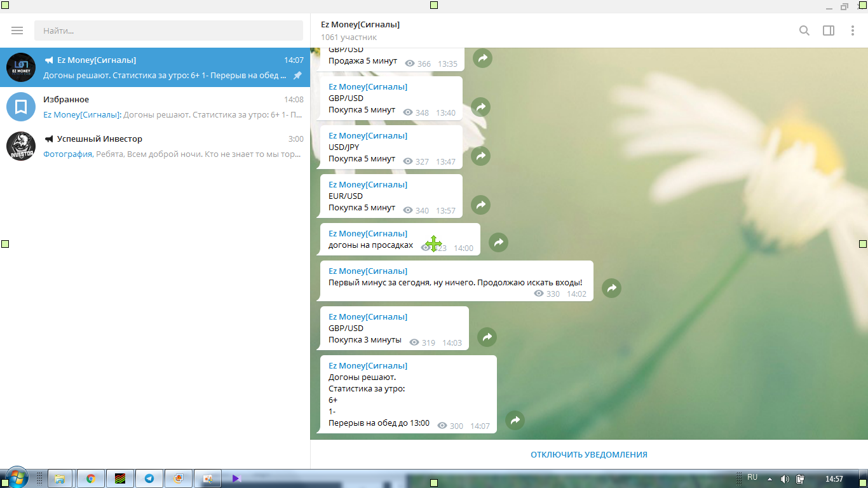Forward the GBP/USD Продажа 5 минут message
This screenshot has width=868, height=488.
[483, 58]
